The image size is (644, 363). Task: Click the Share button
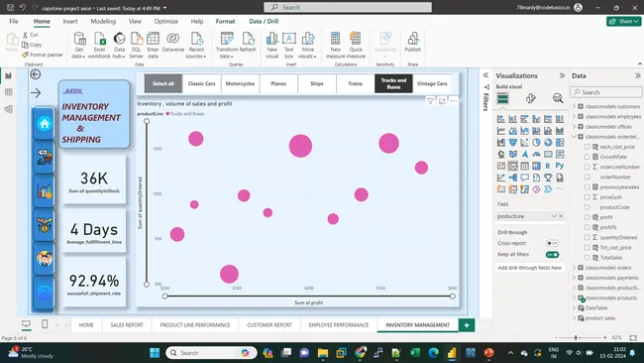pos(623,22)
